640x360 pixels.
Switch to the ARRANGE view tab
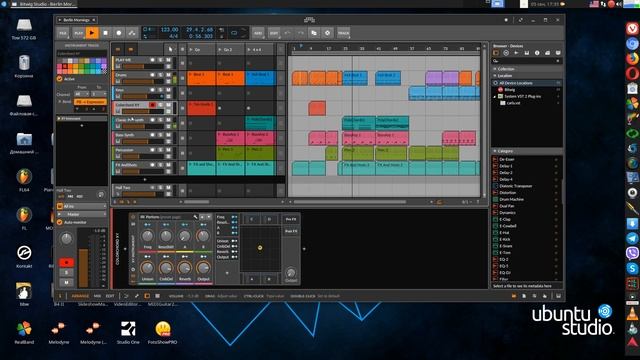(80, 296)
